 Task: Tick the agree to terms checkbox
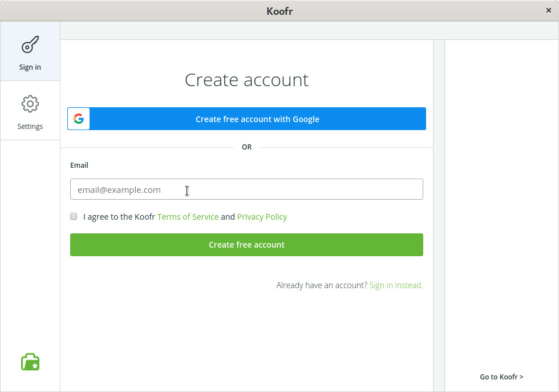74,216
